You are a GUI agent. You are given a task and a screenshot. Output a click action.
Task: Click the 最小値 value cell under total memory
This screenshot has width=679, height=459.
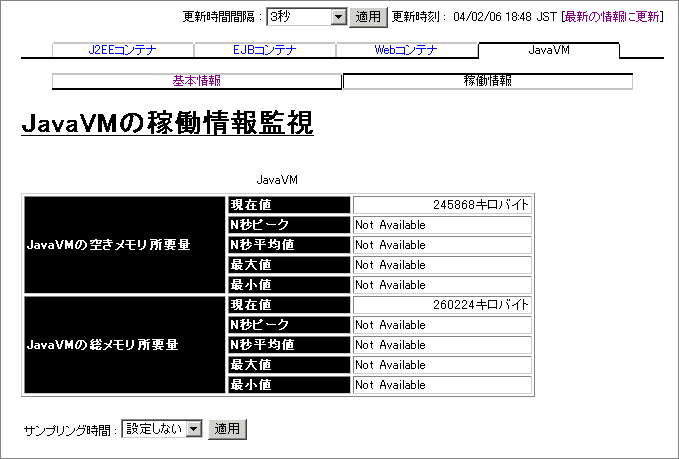point(441,385)
